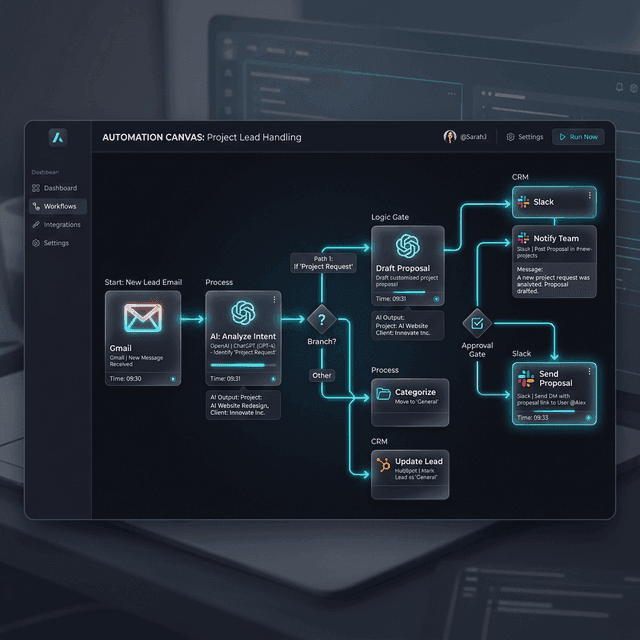The image size is (640, 640).
Task: Click the 'Update Lead' node title
Action: point(419,461)
